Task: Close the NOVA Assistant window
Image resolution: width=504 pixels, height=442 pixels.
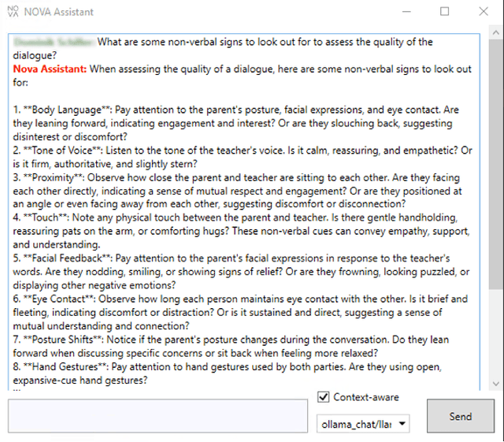Action: 483,12
